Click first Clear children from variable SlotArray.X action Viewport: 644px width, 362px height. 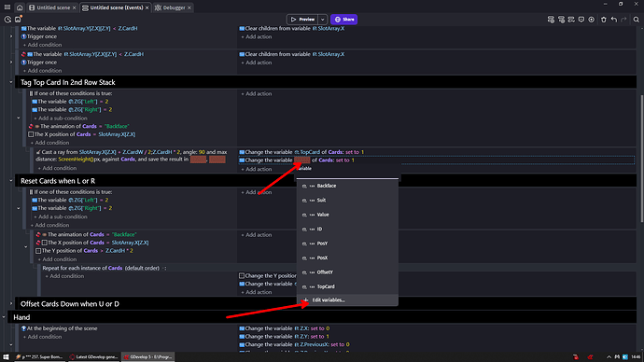click(x=291, y=28)
